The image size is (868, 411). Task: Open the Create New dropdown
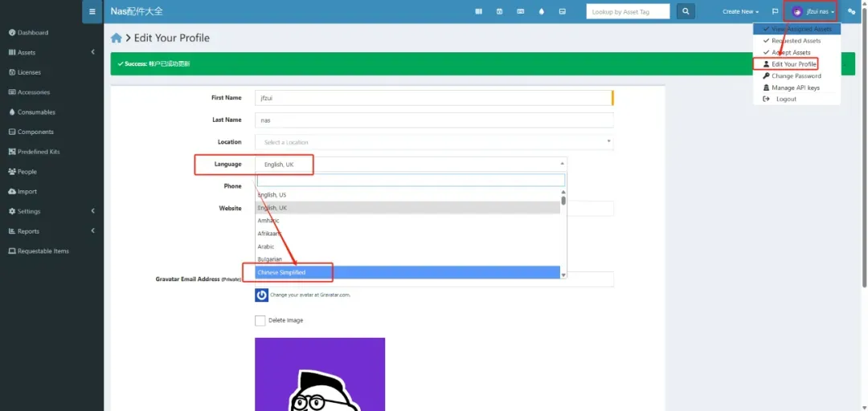point(741,11)
